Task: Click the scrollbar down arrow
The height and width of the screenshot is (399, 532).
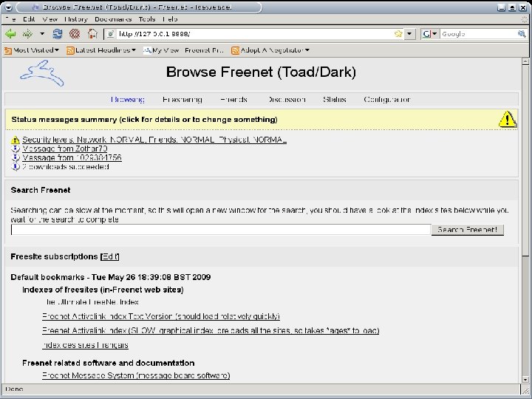Action: tap(525, 379)
